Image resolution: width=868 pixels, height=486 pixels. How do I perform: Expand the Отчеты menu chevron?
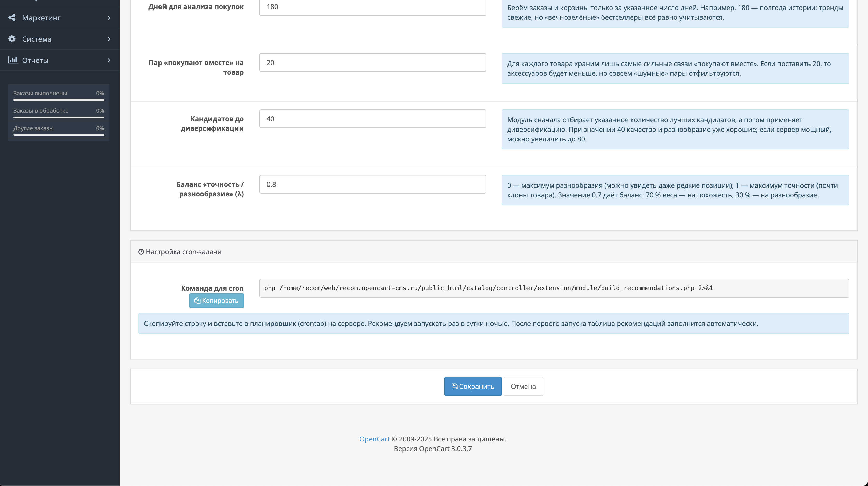click(x=108, y=60)
